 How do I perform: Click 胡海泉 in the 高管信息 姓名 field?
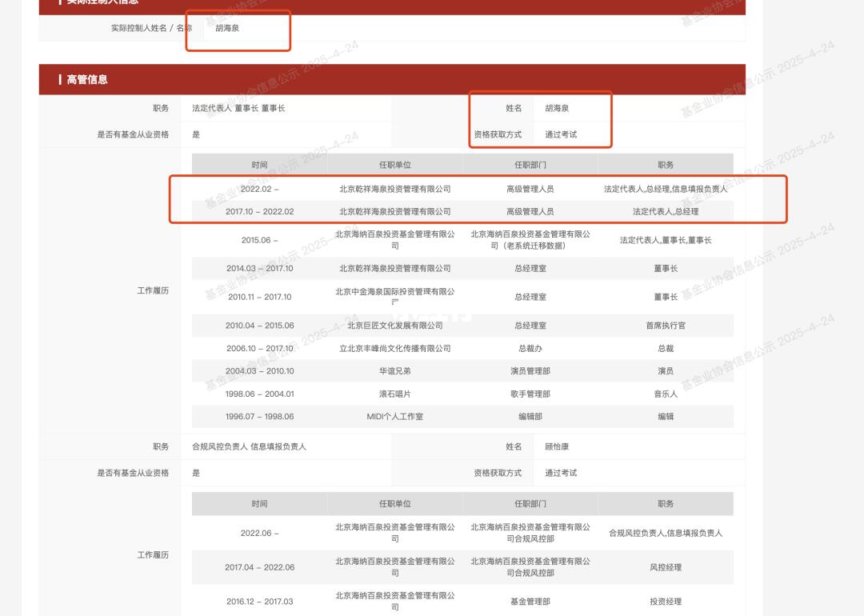[557, 109]
